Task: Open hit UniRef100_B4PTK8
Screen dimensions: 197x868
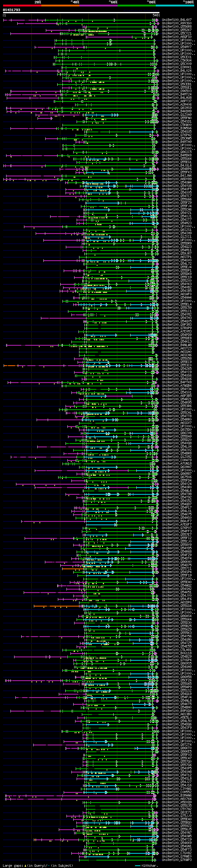Action: click(x=177, y=382)
